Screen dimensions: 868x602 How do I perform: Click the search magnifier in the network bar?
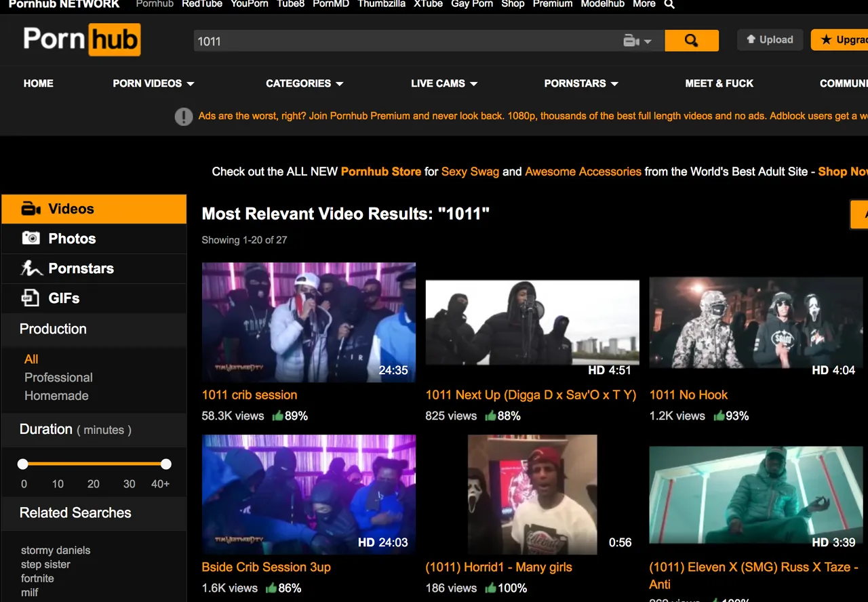669,4
